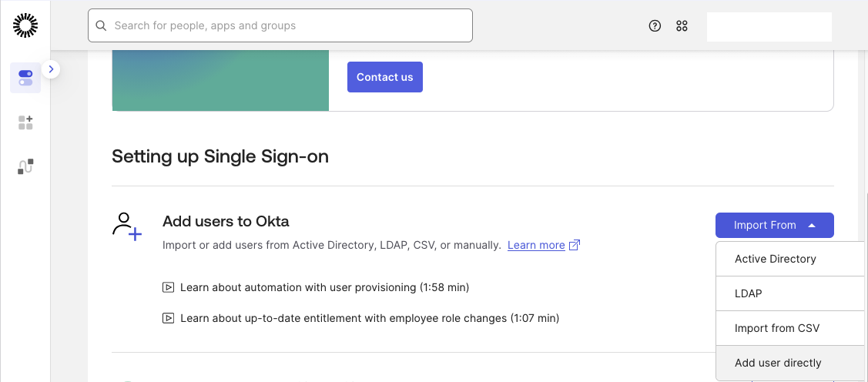Click the add user person-plus icon
The image size is (868, 382).
pos(127,226)
